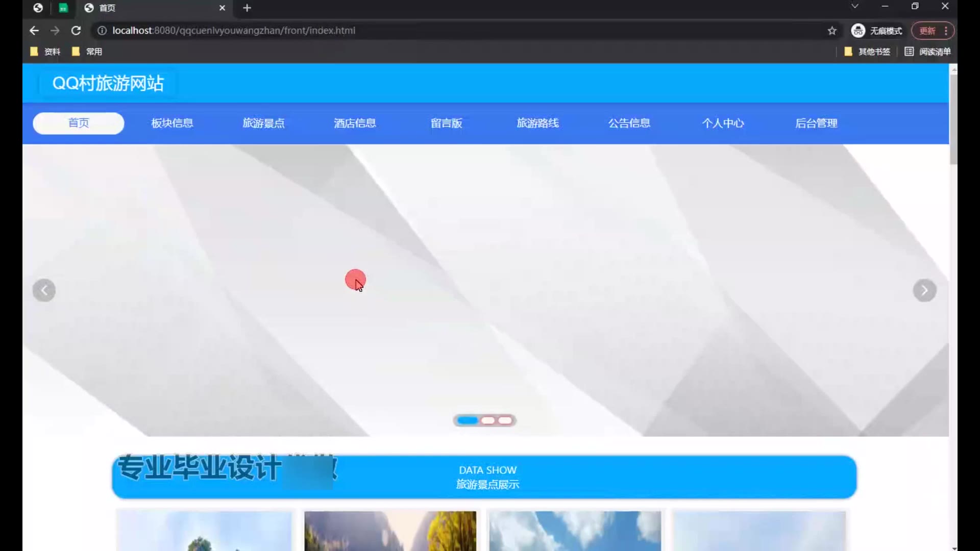
Task: Open the 资料 bookmark folder
Action: 46,52
